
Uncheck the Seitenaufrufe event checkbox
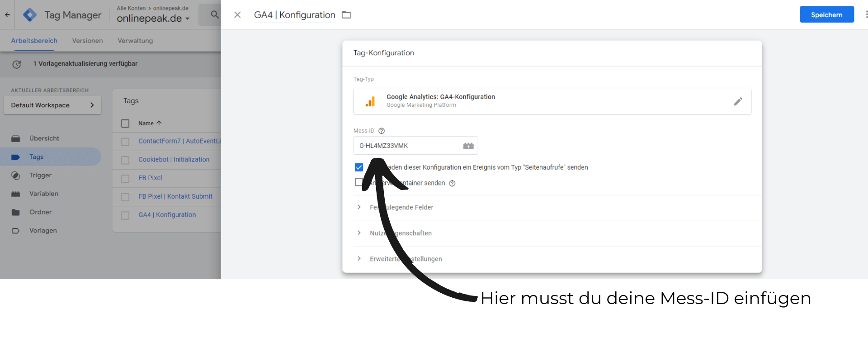(x=359, y=167)
